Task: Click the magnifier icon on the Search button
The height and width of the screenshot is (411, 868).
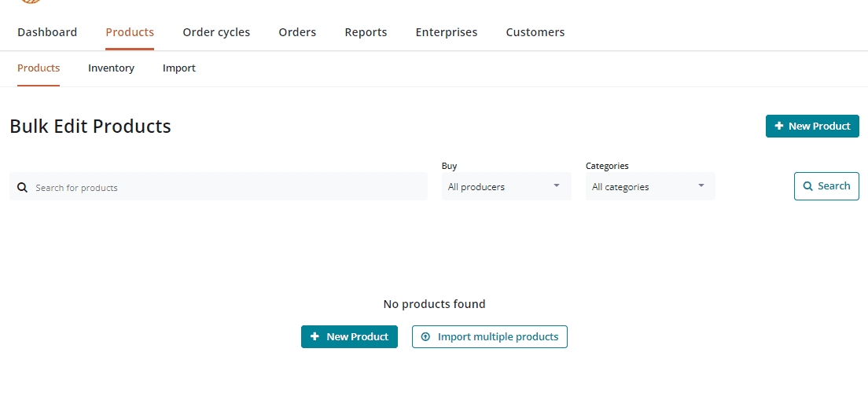Action: coord(807,187)
